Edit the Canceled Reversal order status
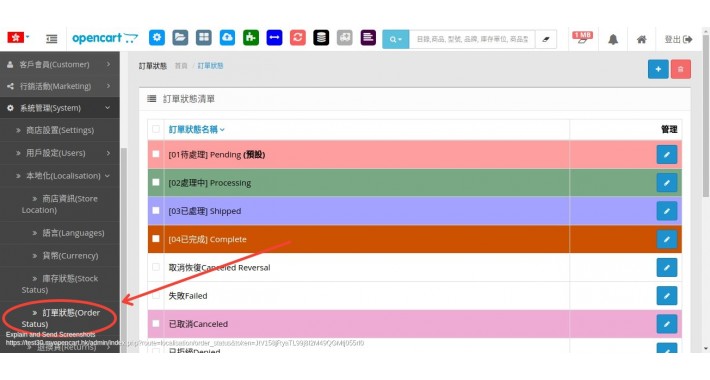710x380 pixels. pyautogui.click(x=667, y=267)
